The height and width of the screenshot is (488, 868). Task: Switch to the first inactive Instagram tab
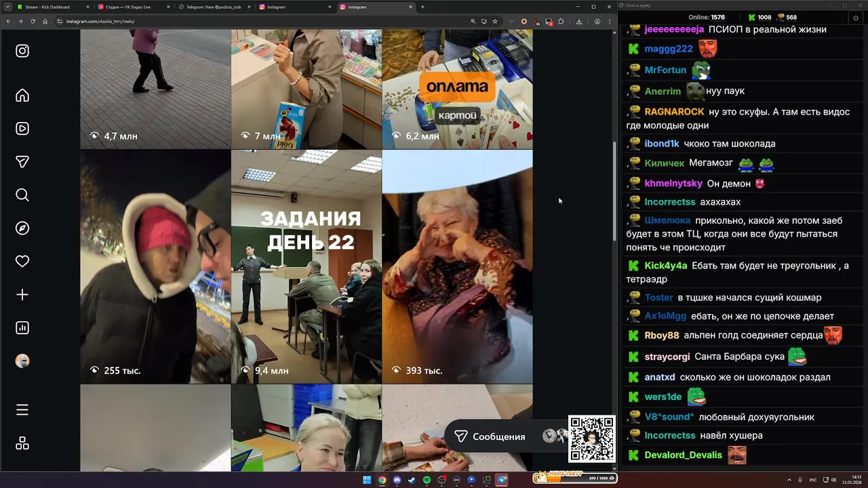294,7
